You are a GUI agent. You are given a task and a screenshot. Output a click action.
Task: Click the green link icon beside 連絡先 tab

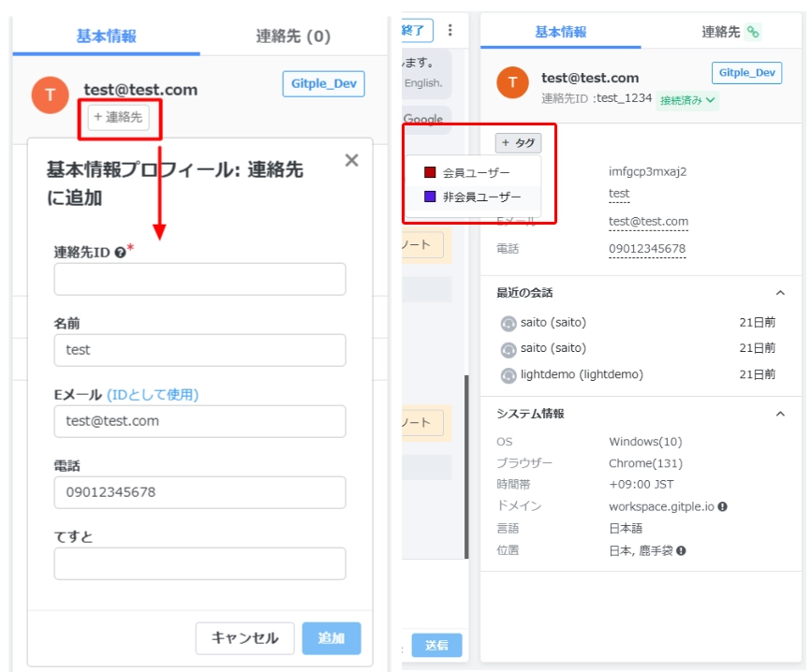coord(753,32)
